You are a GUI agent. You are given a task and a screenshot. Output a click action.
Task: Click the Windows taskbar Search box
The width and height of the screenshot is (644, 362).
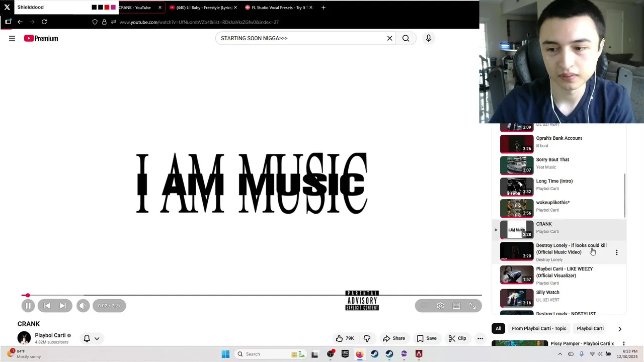click(x=270, y=354)
